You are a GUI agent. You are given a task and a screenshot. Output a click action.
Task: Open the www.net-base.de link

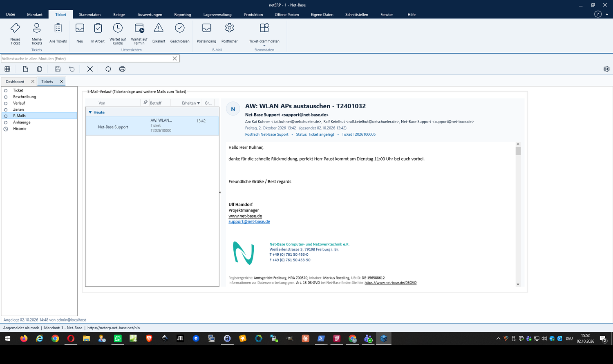click(x=245, y=216)
